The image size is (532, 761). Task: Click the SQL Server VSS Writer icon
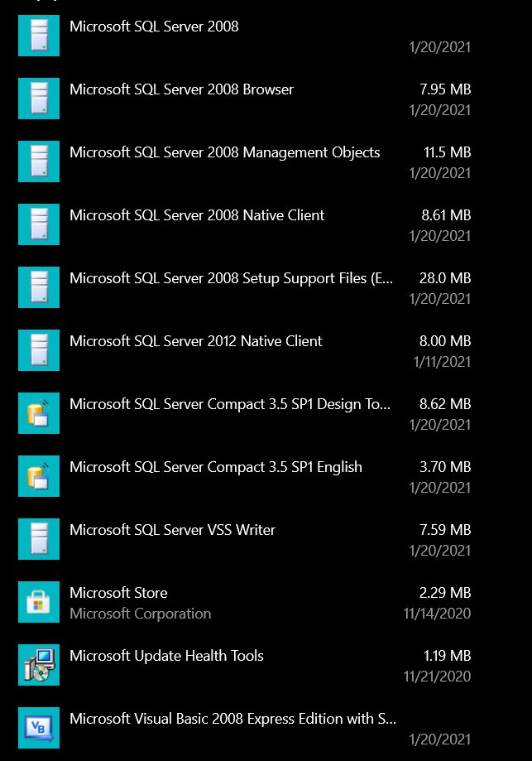(x=39, y=539)
